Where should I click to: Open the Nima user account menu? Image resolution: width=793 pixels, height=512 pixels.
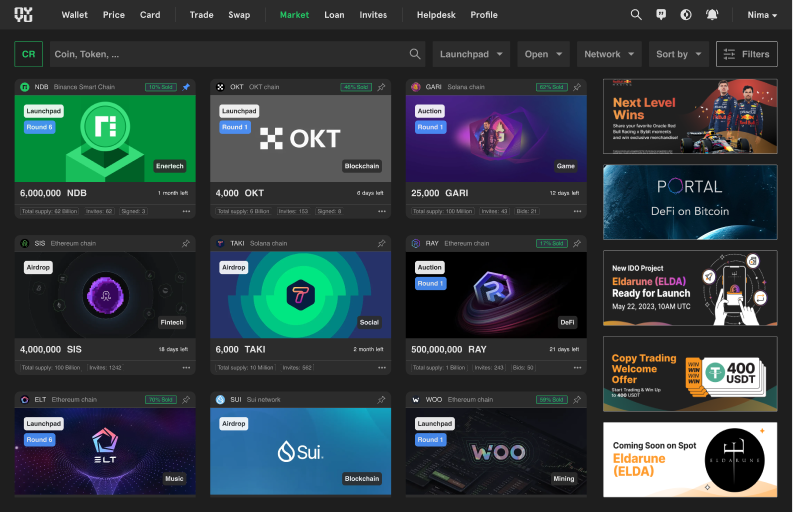click(x=762, y=15)
